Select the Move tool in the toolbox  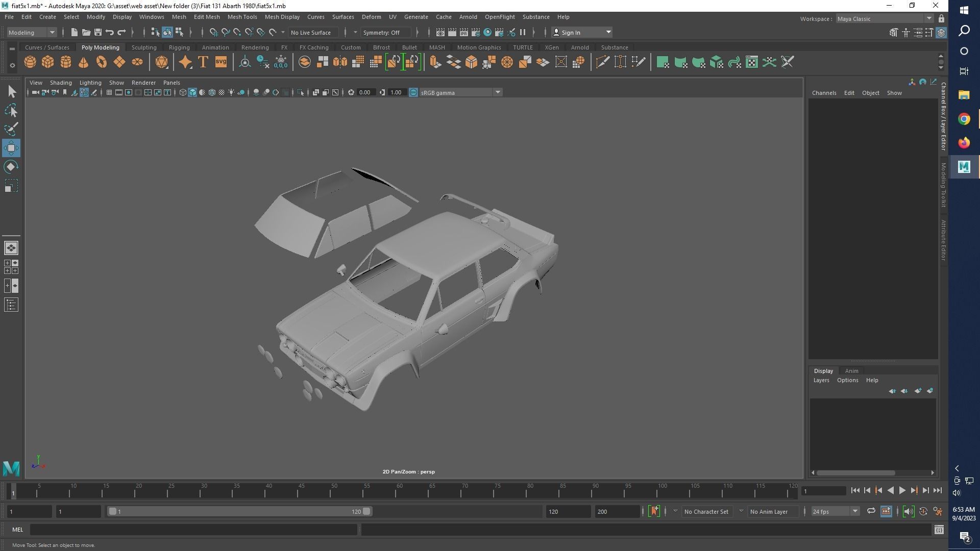click(x=11, y=148)
